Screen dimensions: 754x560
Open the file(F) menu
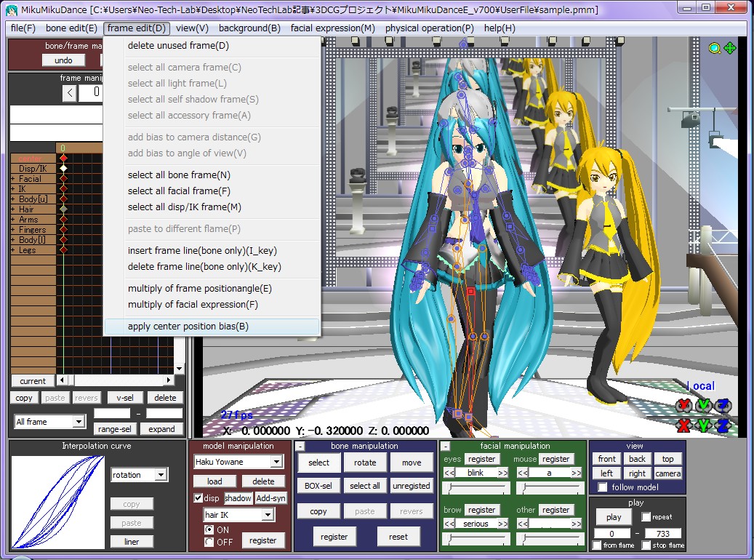coord(23,28)
